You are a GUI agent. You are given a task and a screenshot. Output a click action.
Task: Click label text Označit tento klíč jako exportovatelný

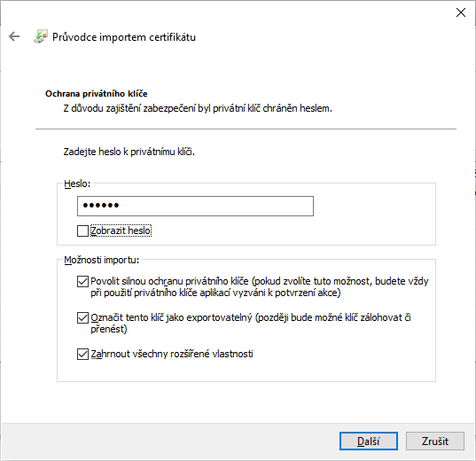pos(171,317)
